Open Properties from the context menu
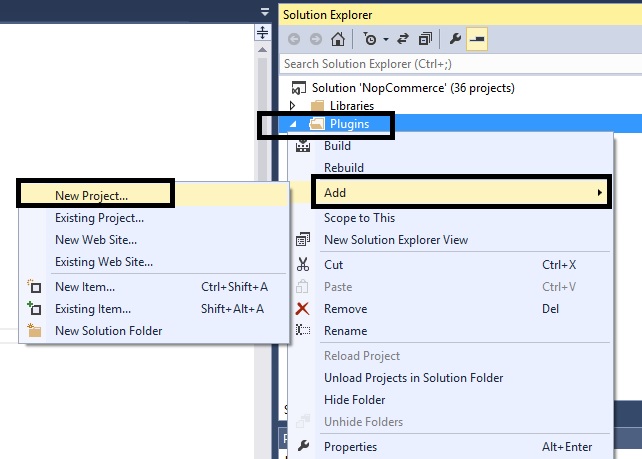Screen dimensions: 642x459 (350, 447)
